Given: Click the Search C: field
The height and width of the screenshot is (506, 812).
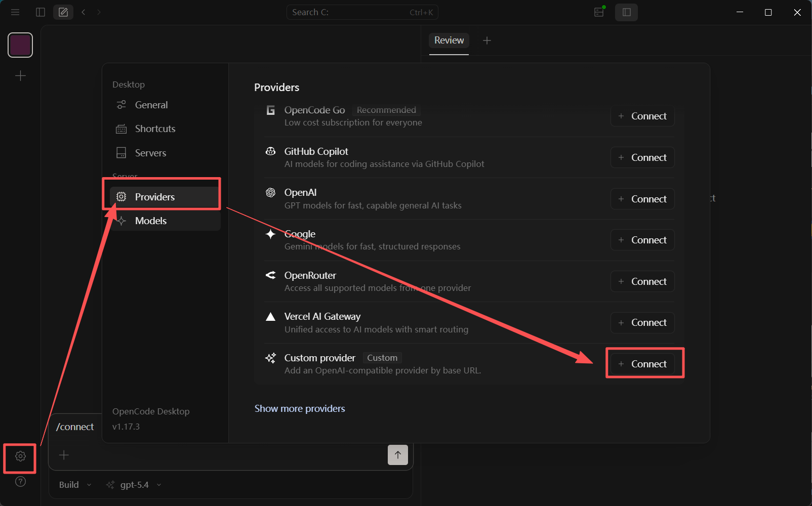Looking at the screenshot, I should coord(362,12).
